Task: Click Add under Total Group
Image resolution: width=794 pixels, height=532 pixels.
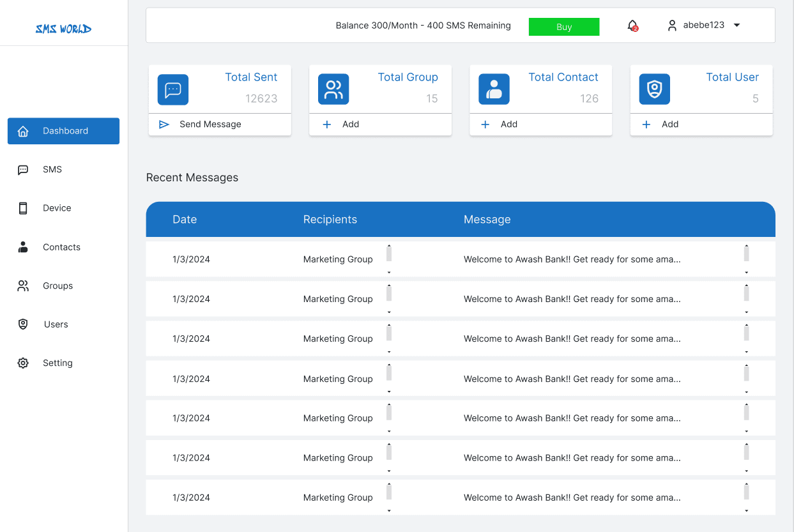Action: (351, 125)
